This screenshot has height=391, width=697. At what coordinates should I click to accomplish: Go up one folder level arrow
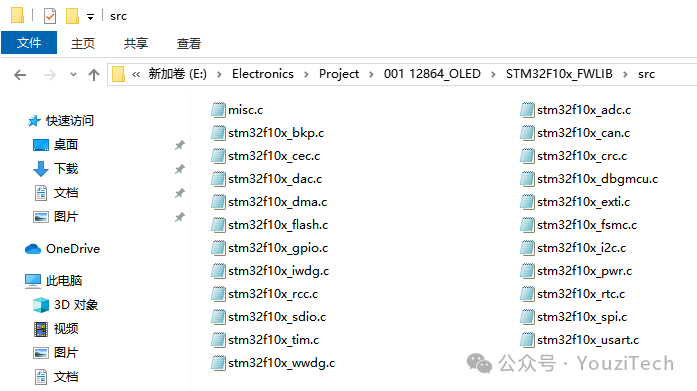point(94,75)
